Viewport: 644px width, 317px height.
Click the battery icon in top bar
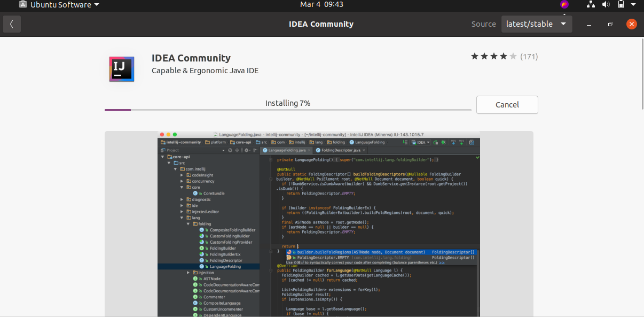[621, 4]
